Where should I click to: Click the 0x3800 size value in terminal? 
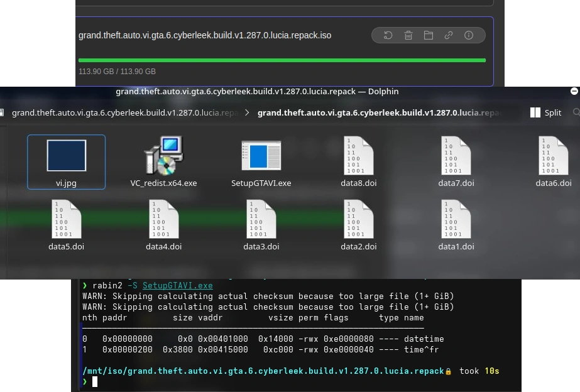(178, 349)
